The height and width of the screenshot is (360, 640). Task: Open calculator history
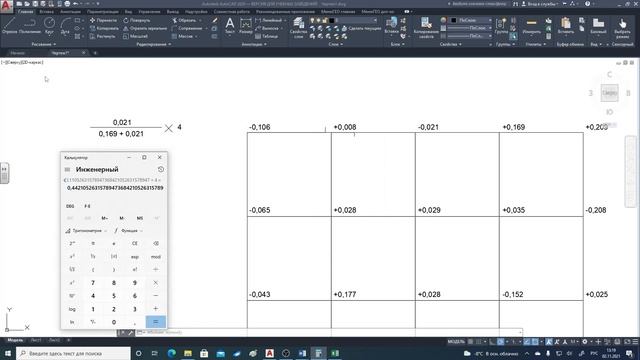(160, 169)
